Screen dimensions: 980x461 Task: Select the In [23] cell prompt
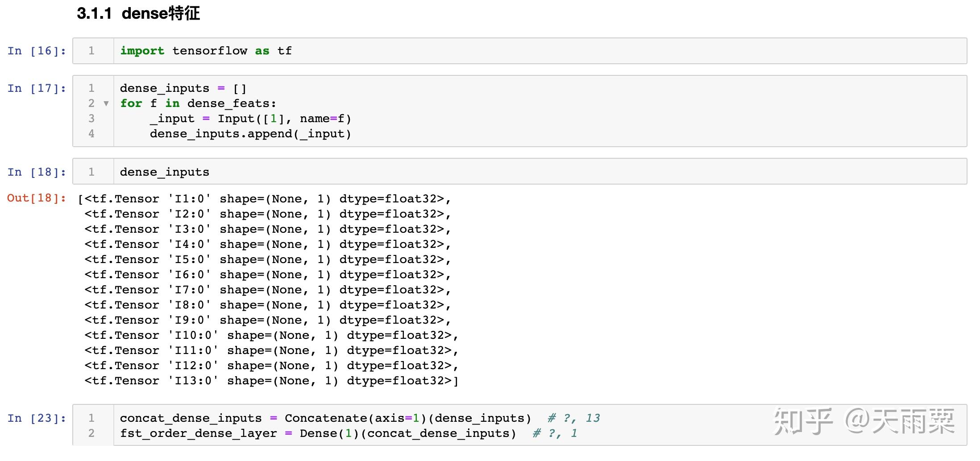click(37, 418)
